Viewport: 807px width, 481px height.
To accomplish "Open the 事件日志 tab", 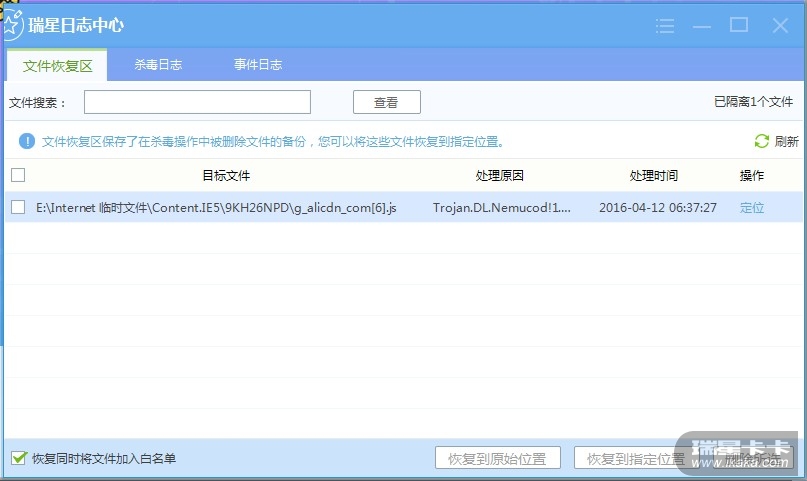I will tap(258, 64).
